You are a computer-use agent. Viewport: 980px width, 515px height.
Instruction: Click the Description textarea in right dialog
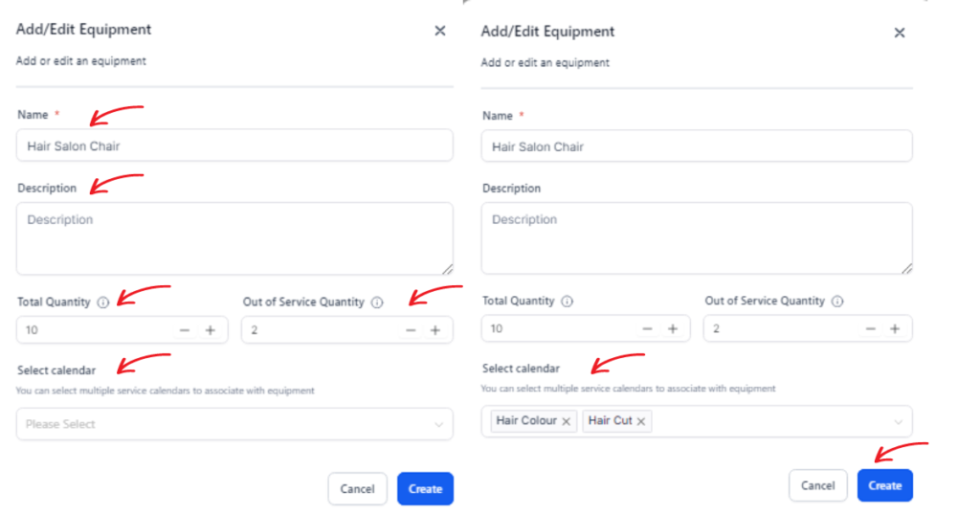tap(697, 238)
